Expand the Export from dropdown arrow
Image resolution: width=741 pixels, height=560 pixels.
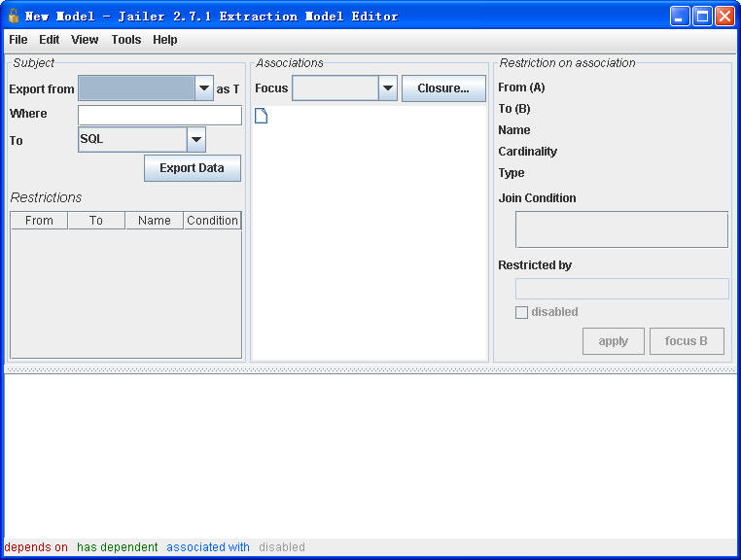point(204,87)
